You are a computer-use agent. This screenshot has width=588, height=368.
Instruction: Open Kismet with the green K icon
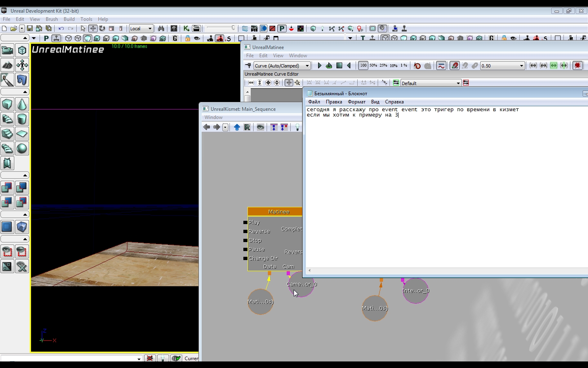[x=186, y=29]
